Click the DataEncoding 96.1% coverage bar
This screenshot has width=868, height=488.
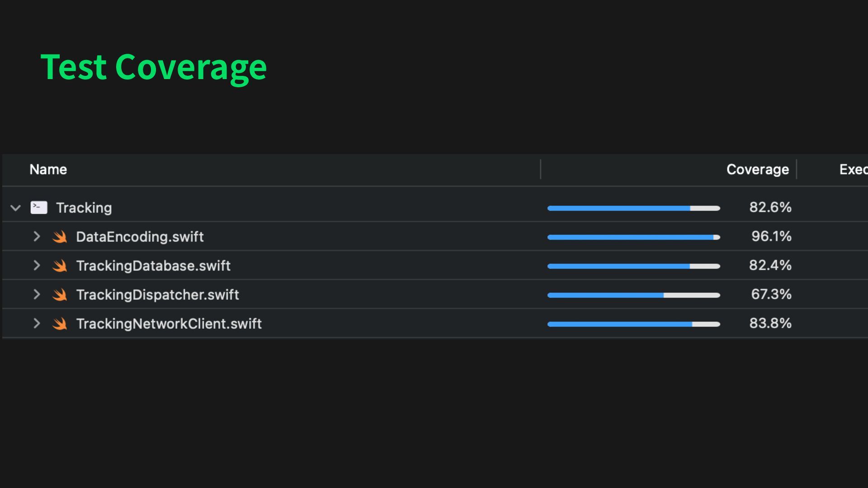pos(634,237)
